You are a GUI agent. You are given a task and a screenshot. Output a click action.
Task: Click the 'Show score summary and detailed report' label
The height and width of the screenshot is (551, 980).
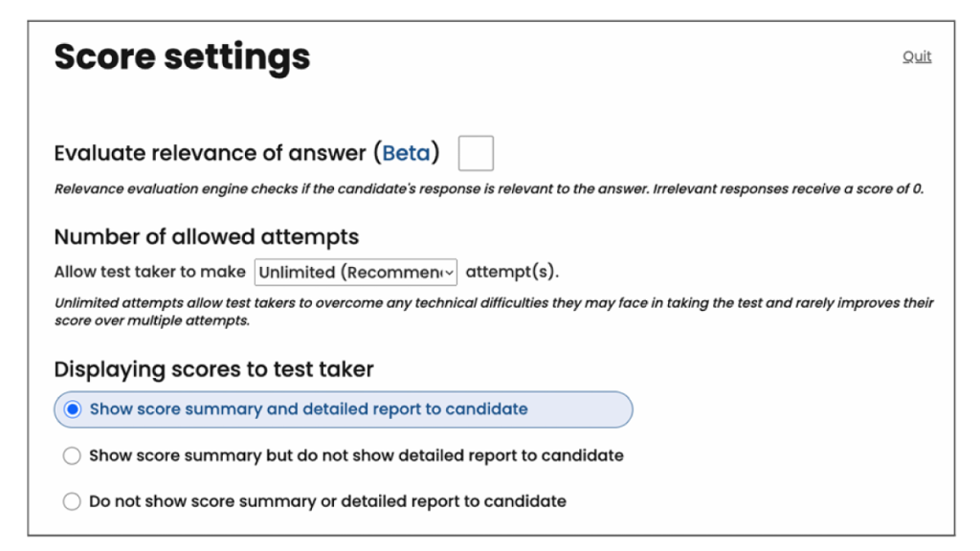308,409
